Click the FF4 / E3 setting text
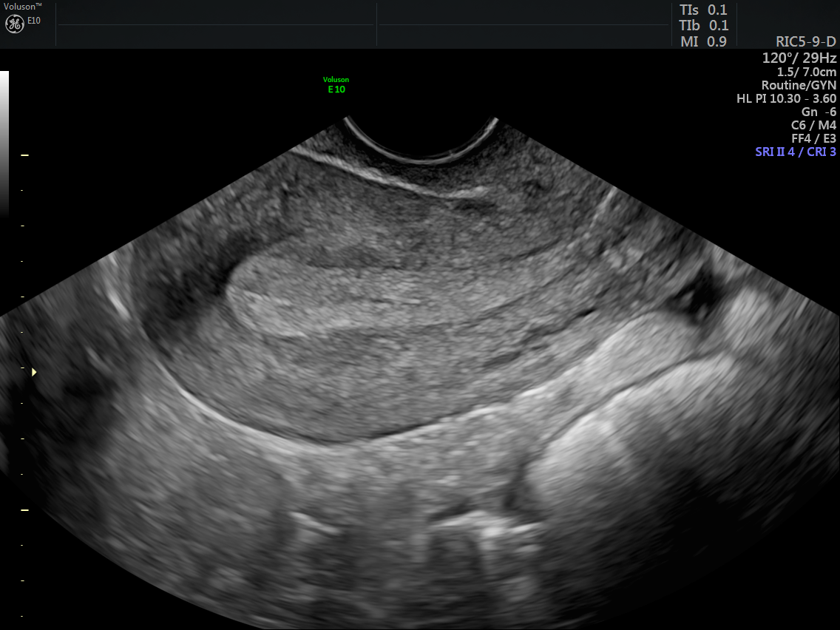The image size is (840, 630). (813, 139)
